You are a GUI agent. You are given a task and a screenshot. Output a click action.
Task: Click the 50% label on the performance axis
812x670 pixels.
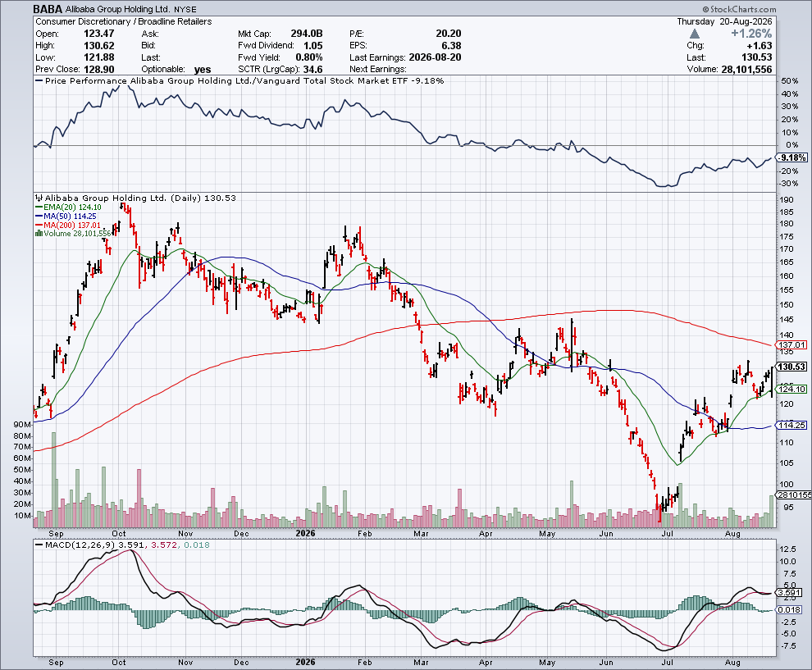(x=789, y=81)
